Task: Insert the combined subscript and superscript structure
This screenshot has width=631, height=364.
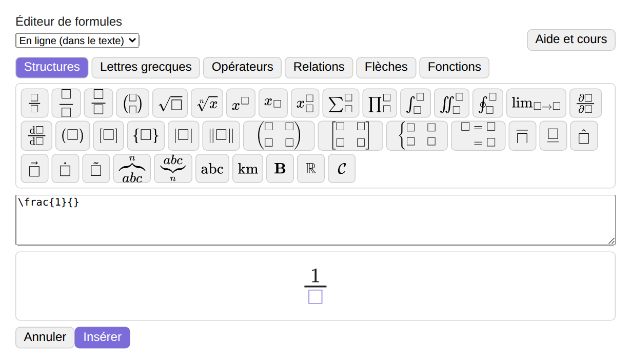Action: (305, 103)
